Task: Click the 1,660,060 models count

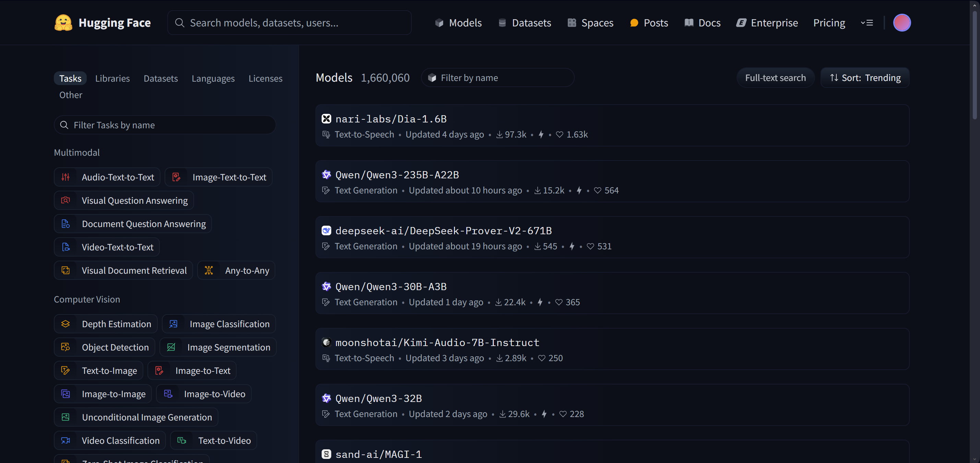Action: point(385,78)
